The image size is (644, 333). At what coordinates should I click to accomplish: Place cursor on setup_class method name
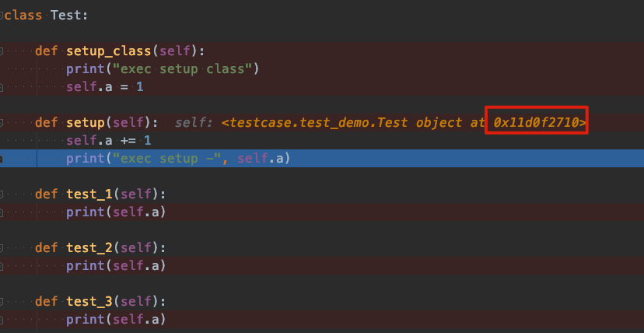[x=108, y=51]
